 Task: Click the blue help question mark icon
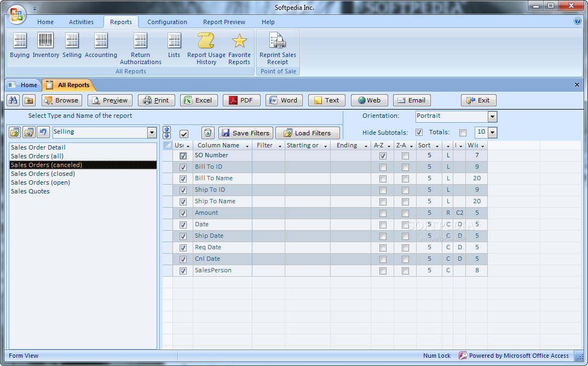[578, 21]
